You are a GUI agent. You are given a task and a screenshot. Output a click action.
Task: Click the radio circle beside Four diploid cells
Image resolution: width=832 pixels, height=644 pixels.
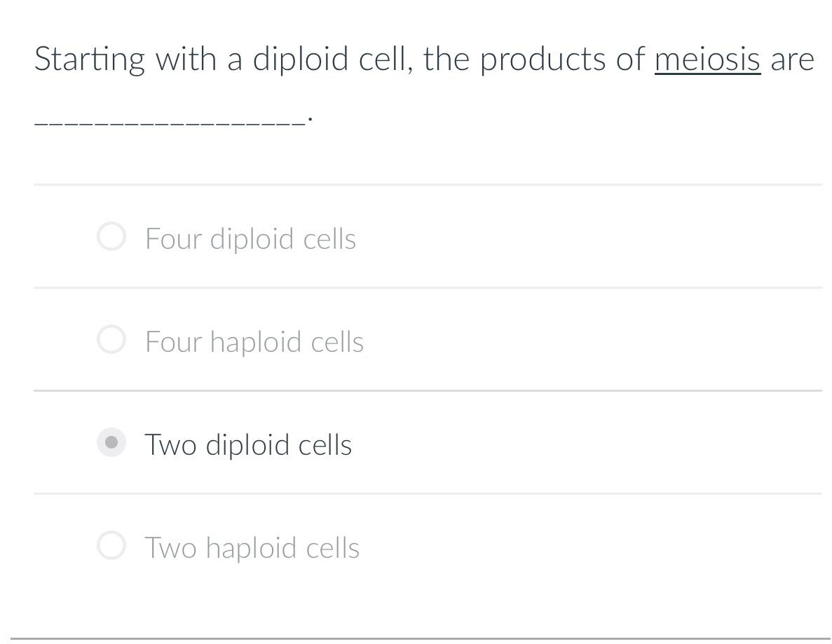coord(111,235)
